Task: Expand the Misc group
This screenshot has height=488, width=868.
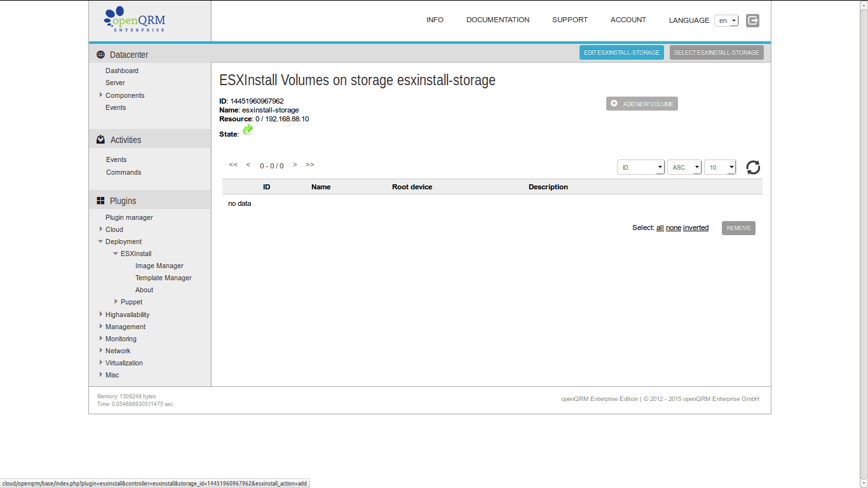Action: (101, 375)
